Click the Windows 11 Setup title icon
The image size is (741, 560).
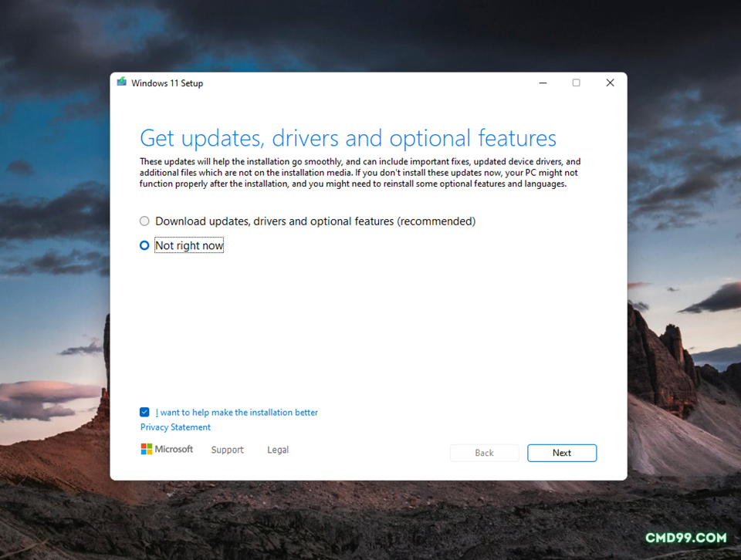(x=122, y=83)
